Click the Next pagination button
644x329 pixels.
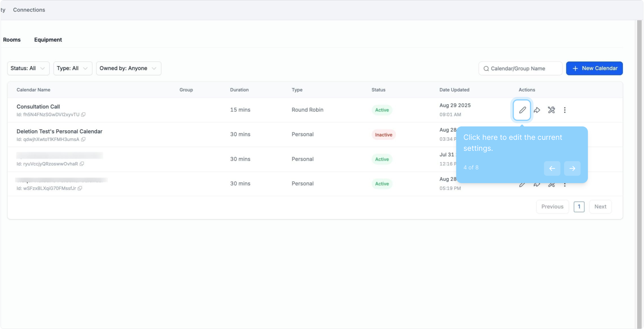[x=600, y=207]
